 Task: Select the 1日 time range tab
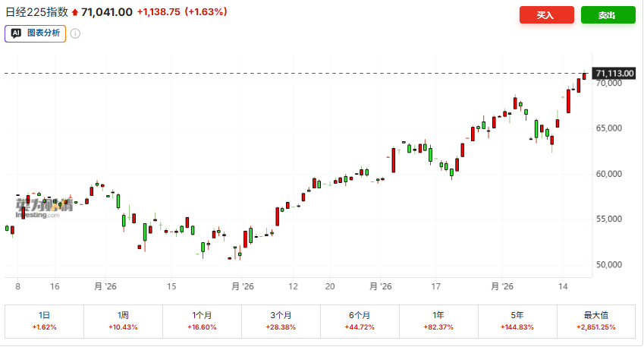pyautogui.click(x=44, y=321)
